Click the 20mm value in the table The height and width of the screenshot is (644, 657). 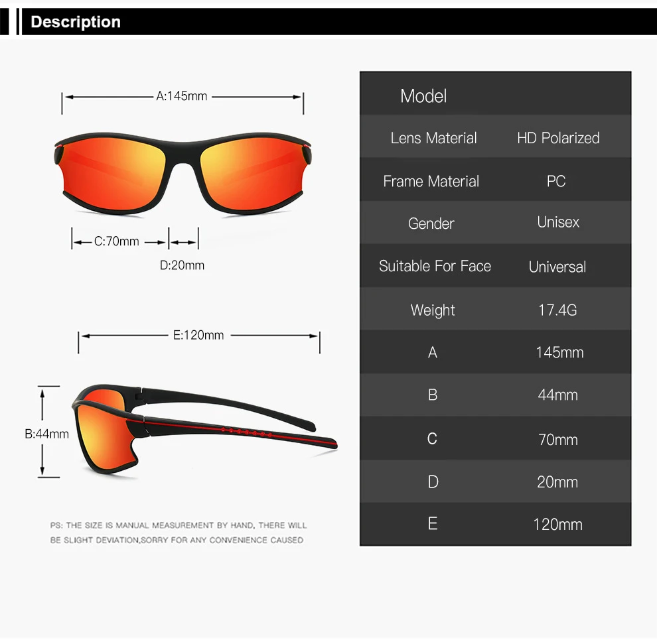557,482
